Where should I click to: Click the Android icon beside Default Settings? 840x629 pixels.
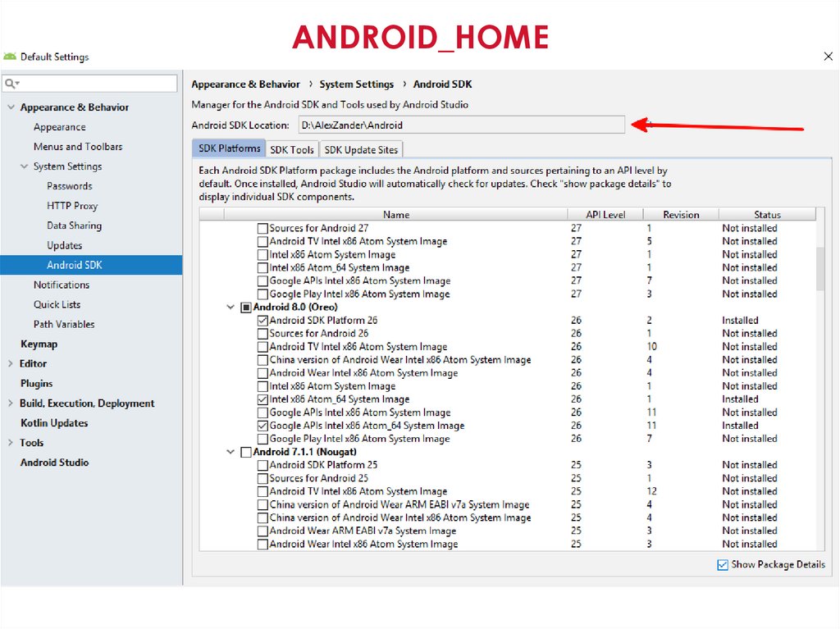10,57
